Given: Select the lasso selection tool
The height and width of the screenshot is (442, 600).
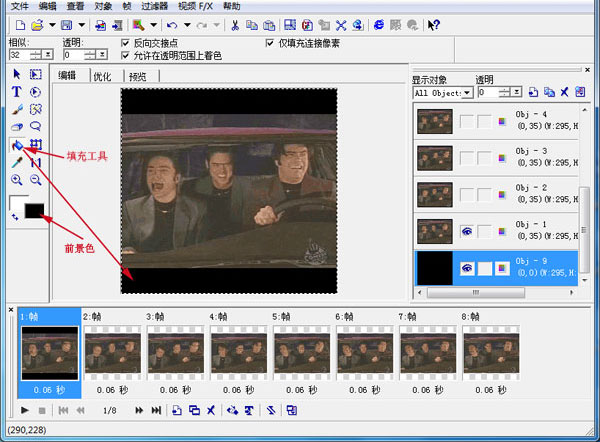Looking at the screenshot, I should pos(36,126).
